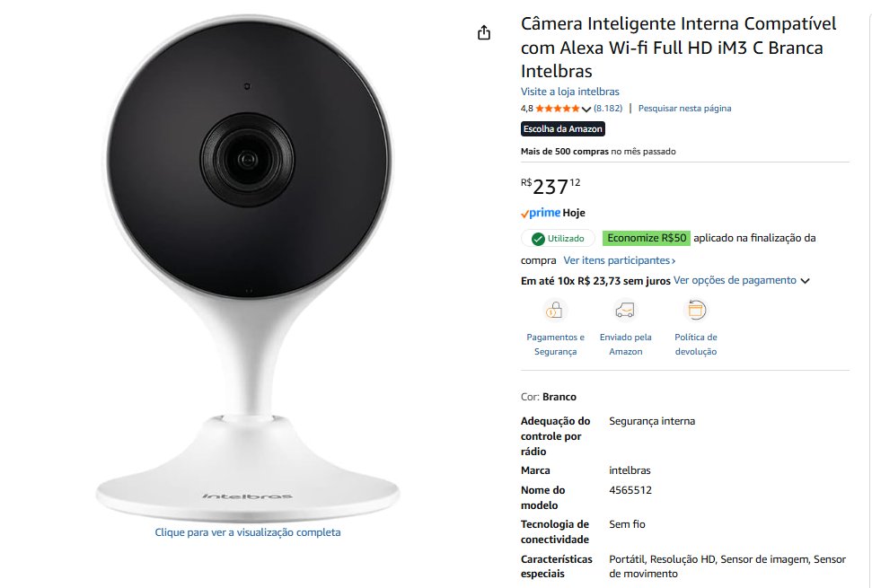Click Pesquisar nesta página link
The height and width of the screenshot is (588, 872).
684,109
